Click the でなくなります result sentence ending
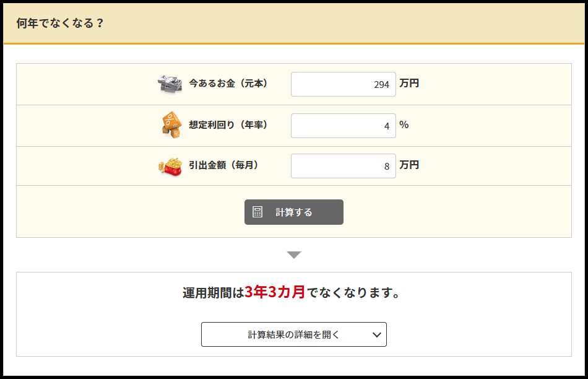Screen dimensions: 588x379 point(353,293)
